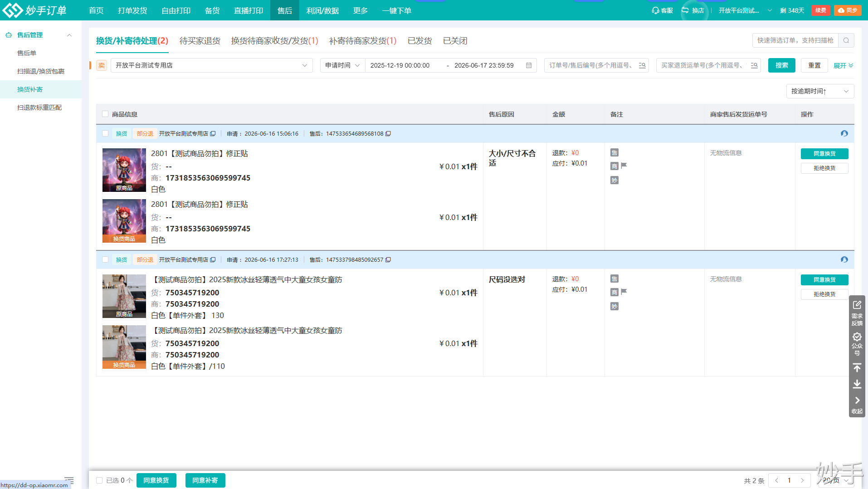Viewport: 868px width, 489px height.
Task: Open the 需求反馈 feedback icon
Action: click(857, 313)
